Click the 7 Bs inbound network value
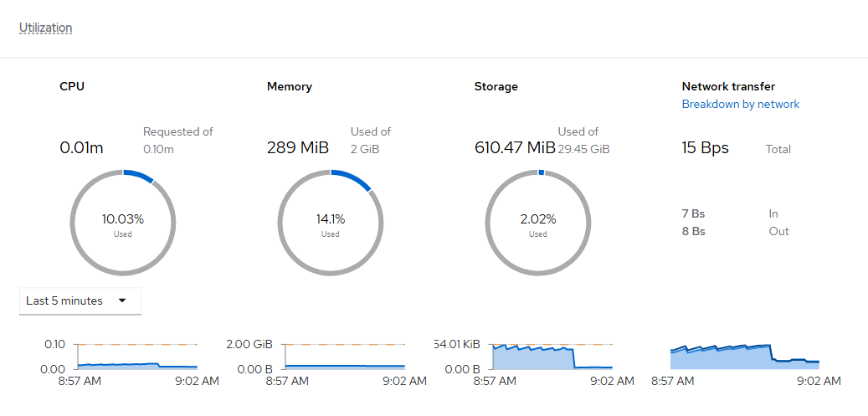This screenshot has height=416, width=868. coord(693,213)
